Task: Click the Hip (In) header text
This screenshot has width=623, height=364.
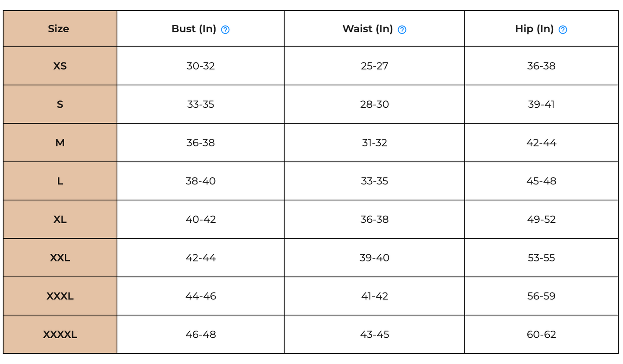Action: pyautogui.click(x=534, y=29)
